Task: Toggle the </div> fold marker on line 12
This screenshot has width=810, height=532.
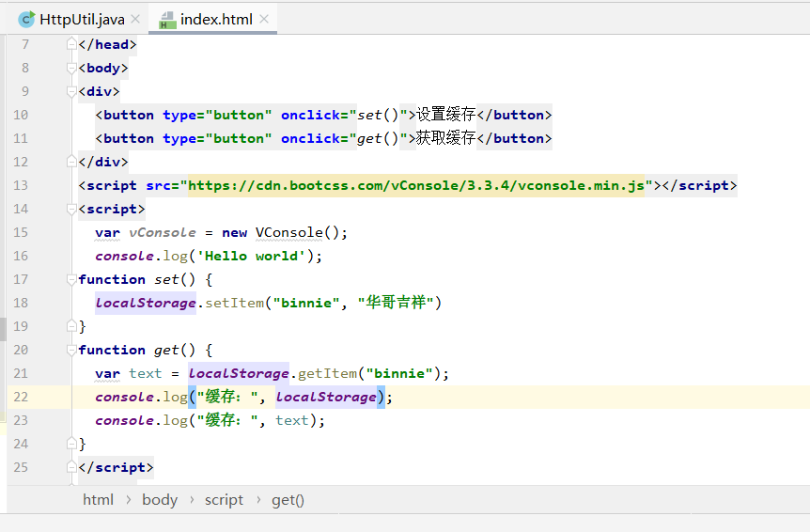Action: (71, 162)
